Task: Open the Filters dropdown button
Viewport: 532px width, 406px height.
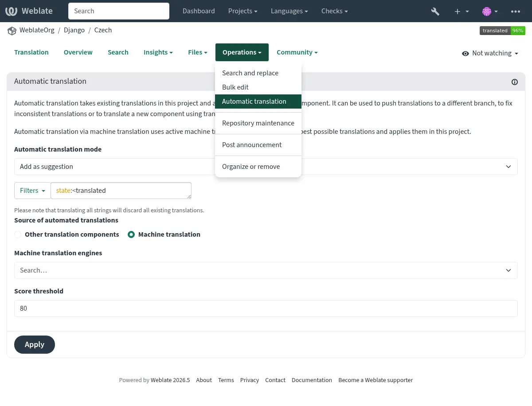Action: 33,191
